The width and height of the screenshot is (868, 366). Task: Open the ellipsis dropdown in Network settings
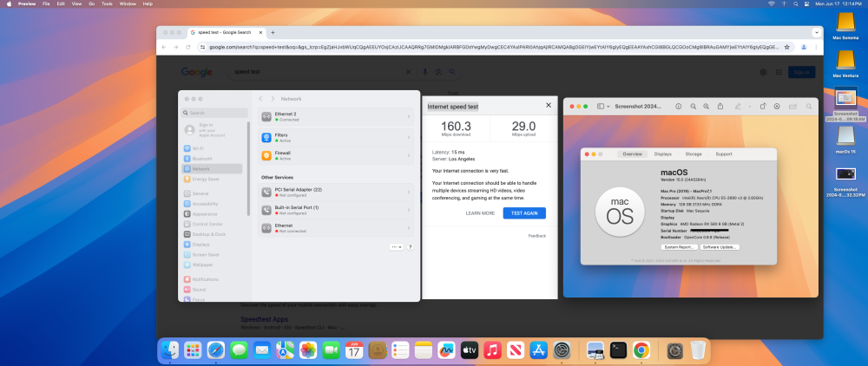click(397, 247)
